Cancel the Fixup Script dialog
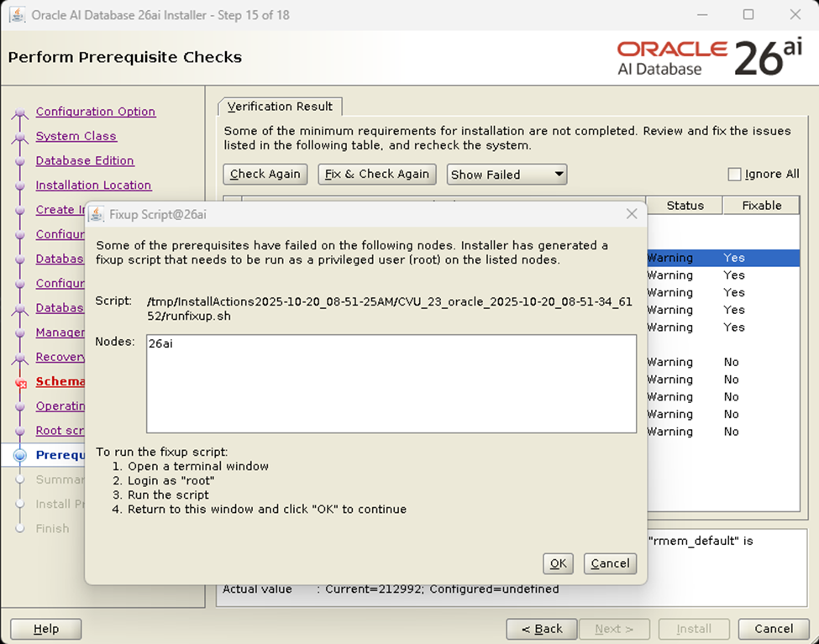 coord(610,563)
